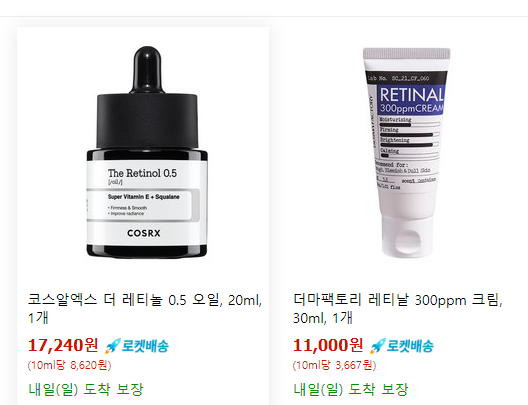Open the 더마팩토리 레티날 300ppm 크림 product title
This screenshot has width=528, height=405.
(x=398, y=308)
